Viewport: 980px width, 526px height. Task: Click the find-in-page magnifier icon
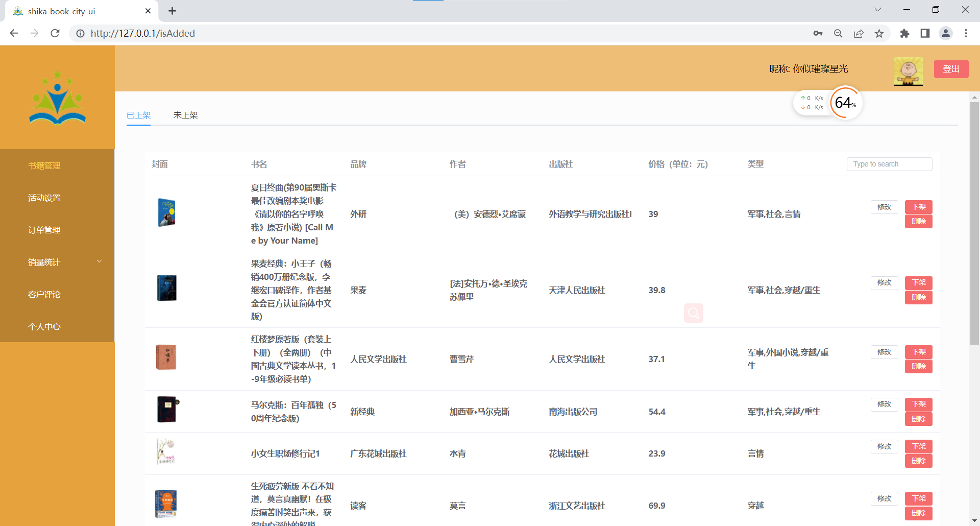pos(838,33)
